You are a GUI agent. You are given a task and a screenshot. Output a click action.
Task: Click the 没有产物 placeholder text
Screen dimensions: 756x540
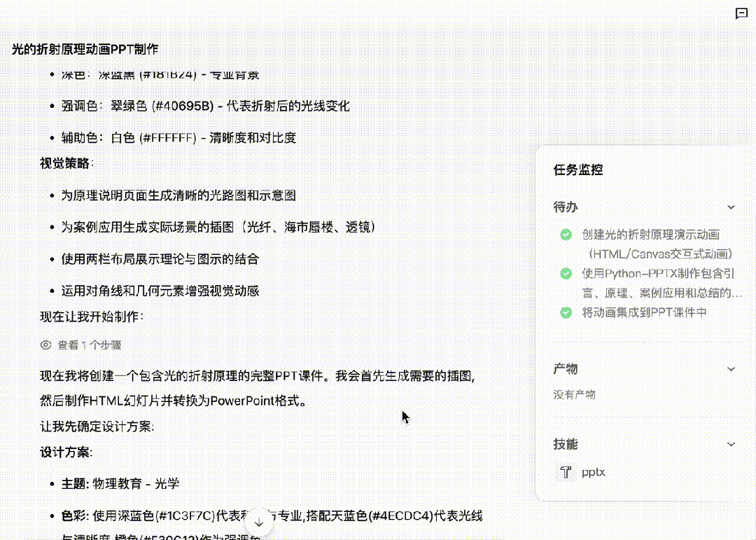(574, 394)
